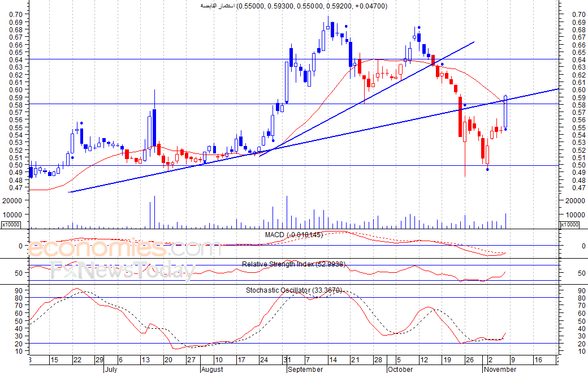Click date label 31 on the time axis
The width and height of the screenshot is (588, 373).
tap(287, 360)
